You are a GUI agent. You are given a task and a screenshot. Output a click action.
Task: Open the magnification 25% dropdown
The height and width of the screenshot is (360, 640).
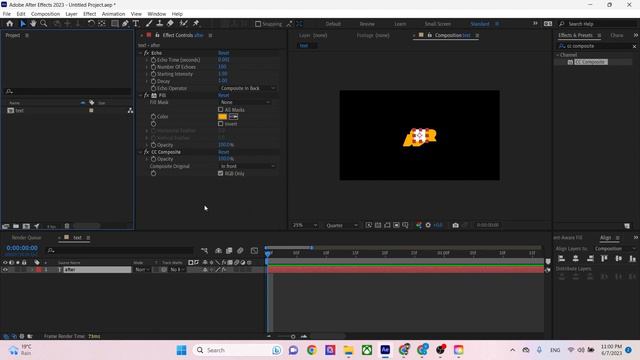coord(304,225)
